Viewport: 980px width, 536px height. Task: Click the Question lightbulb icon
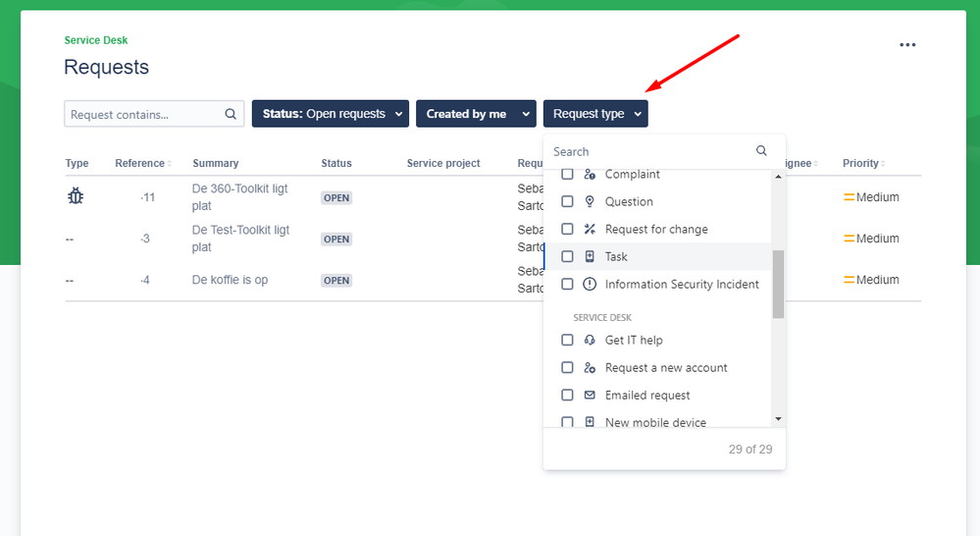coord(590,201)
